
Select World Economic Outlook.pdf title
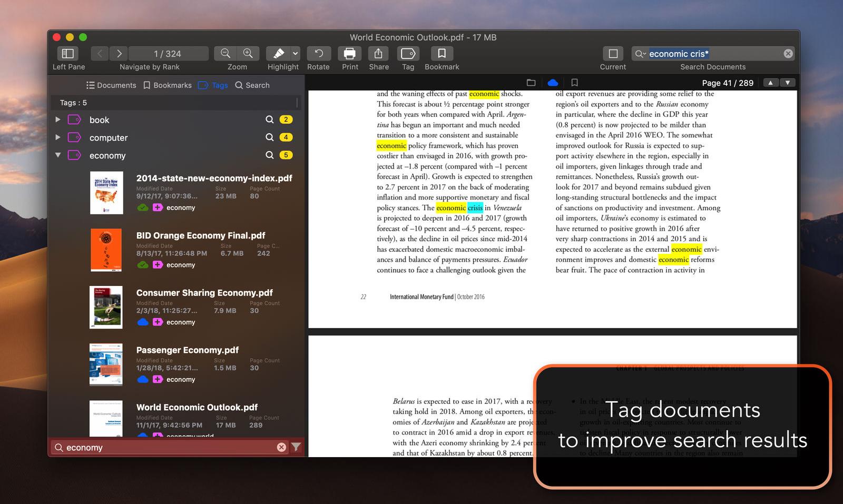197,408
